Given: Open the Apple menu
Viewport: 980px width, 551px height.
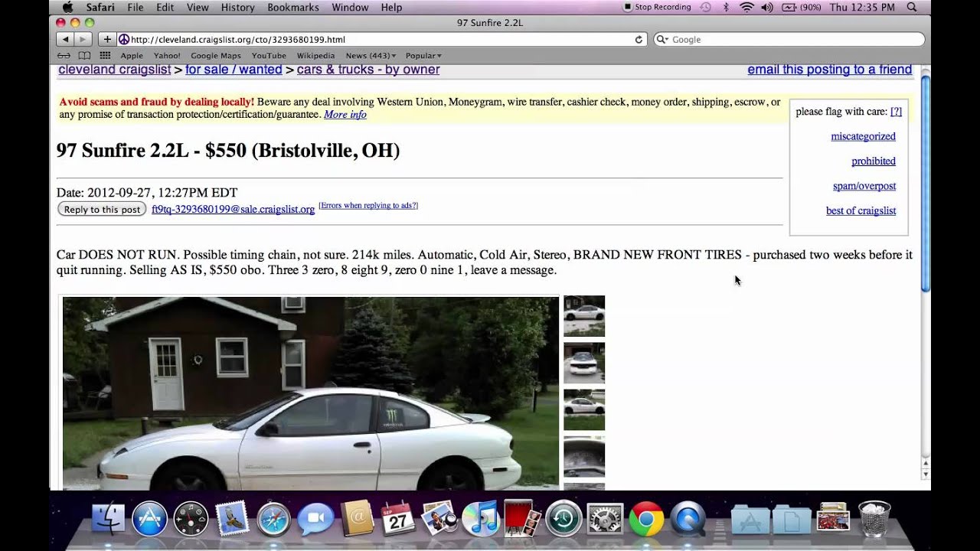Looking at the screenshot, I should (x=67, y=7).
